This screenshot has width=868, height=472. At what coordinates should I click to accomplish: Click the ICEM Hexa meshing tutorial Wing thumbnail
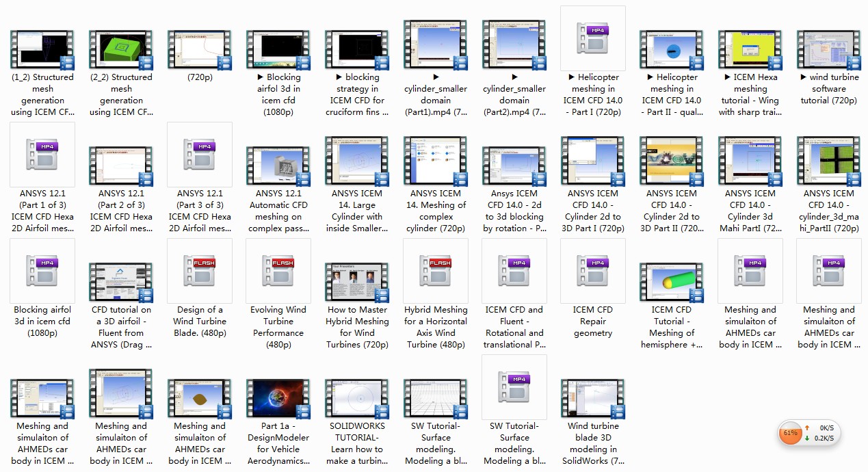coord(750,51)
